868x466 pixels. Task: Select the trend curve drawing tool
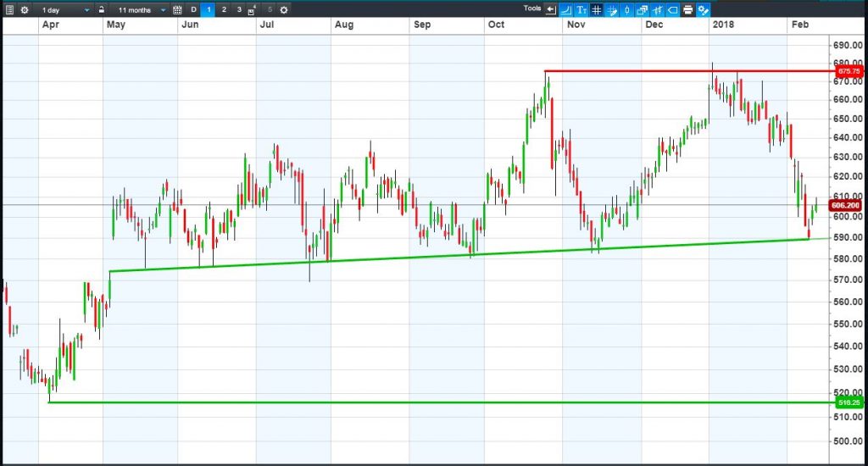[x=565, y=10]
